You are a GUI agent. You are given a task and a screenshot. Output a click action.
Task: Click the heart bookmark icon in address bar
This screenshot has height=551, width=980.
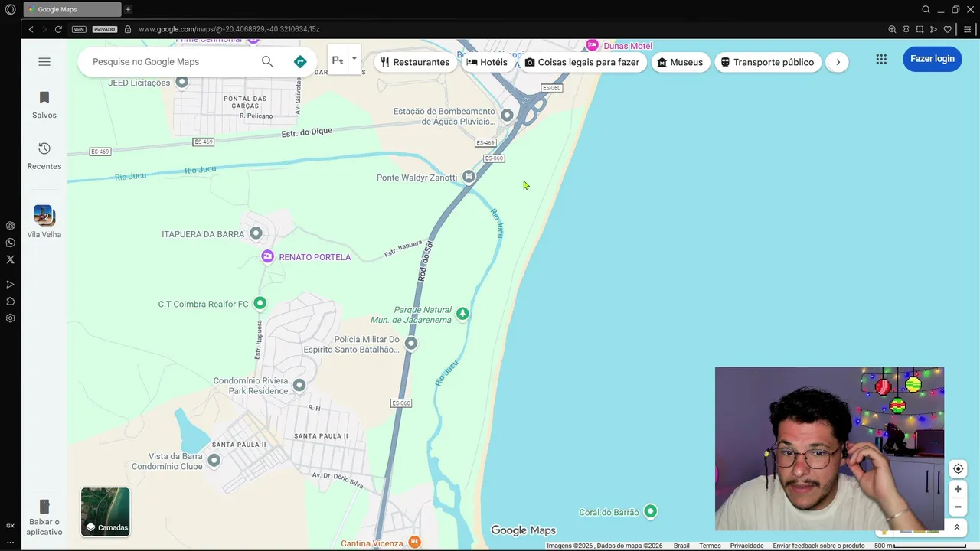click(x=947, y=29)
